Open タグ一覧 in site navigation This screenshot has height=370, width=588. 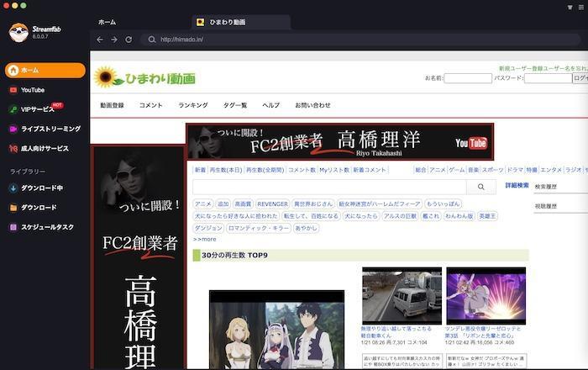pyautogui.click(x=235, y=105)
